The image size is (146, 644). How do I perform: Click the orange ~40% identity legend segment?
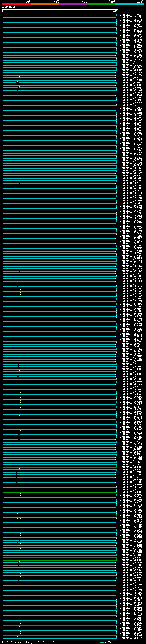(x=44, y=4)
